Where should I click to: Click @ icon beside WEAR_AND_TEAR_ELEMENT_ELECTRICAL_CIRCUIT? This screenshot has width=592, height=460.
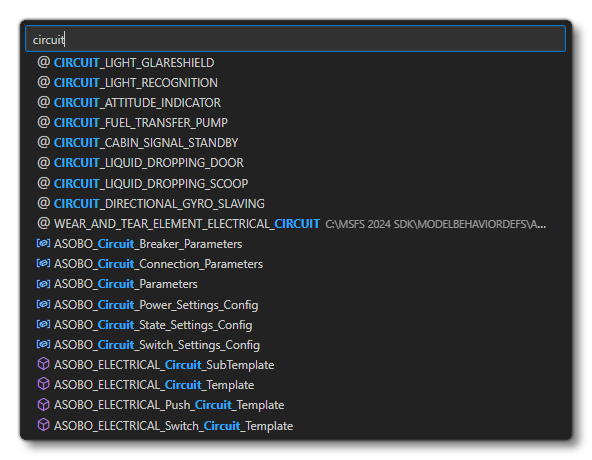(x=43, y=223)
